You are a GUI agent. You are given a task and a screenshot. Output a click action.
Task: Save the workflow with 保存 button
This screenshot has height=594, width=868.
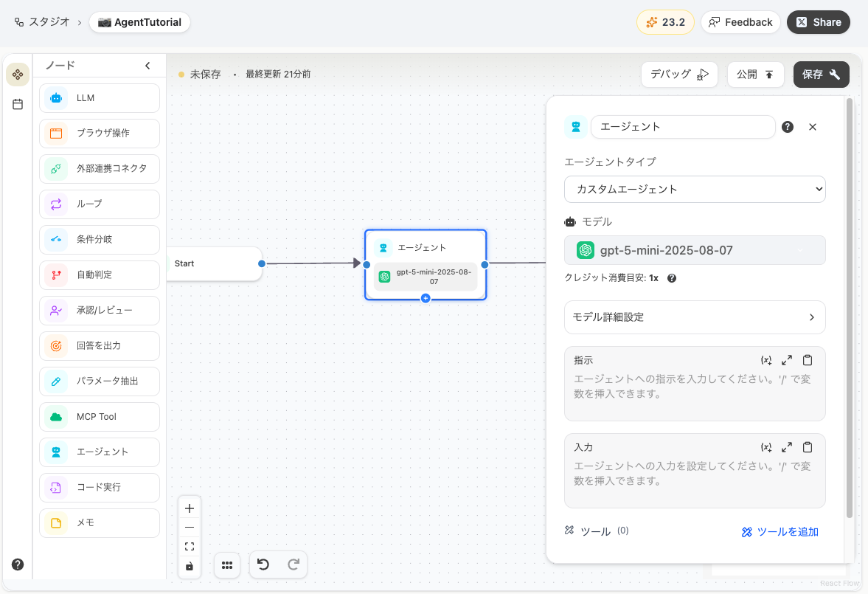tap(821, 74)
